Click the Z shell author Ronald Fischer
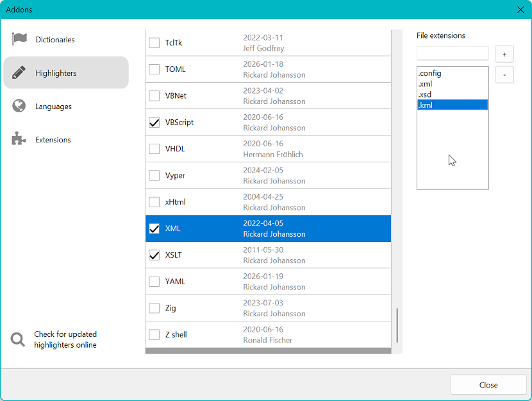The image size is (532, 401). (268, 340)
